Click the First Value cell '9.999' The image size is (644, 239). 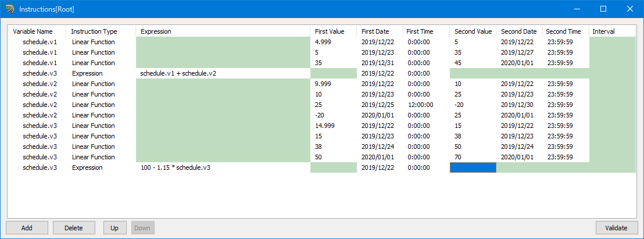334,84
